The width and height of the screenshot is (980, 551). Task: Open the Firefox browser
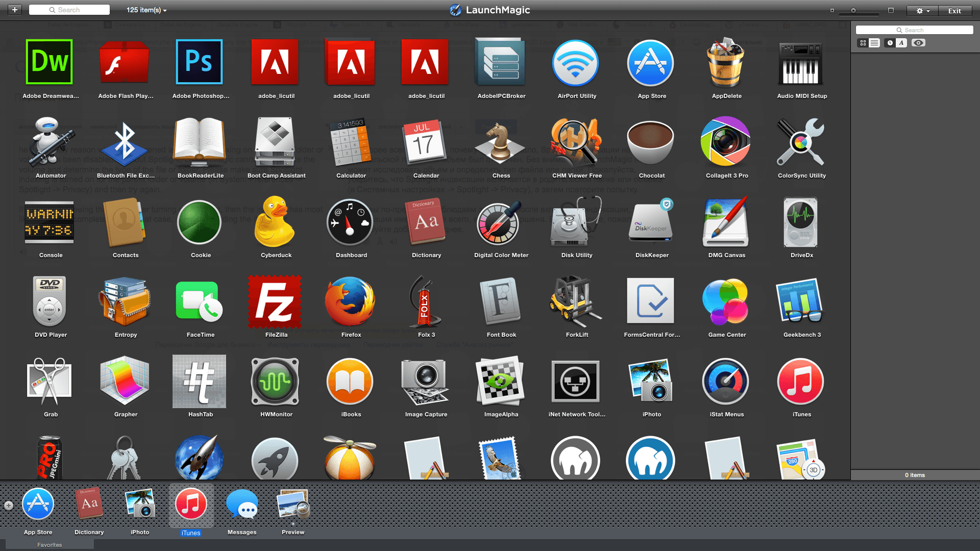click(x=350, y=301)
